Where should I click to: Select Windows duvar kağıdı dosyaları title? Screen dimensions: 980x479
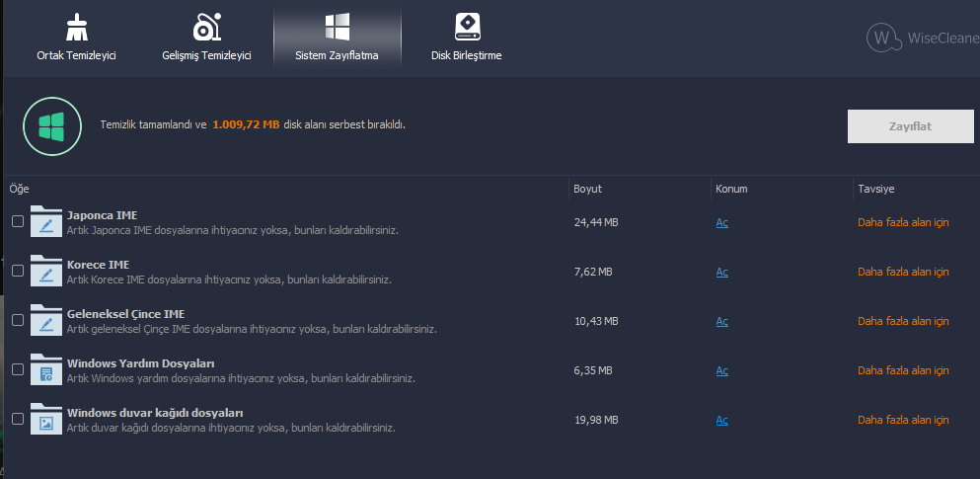[x=155, y=413]
